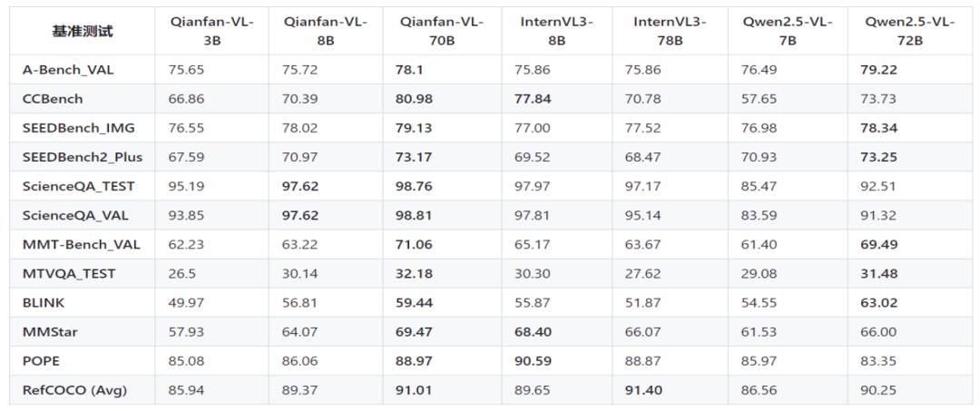Click the 80.98 score in CCBench row
The height and width of the screenshot is (411, 980).
coord(414,99)
